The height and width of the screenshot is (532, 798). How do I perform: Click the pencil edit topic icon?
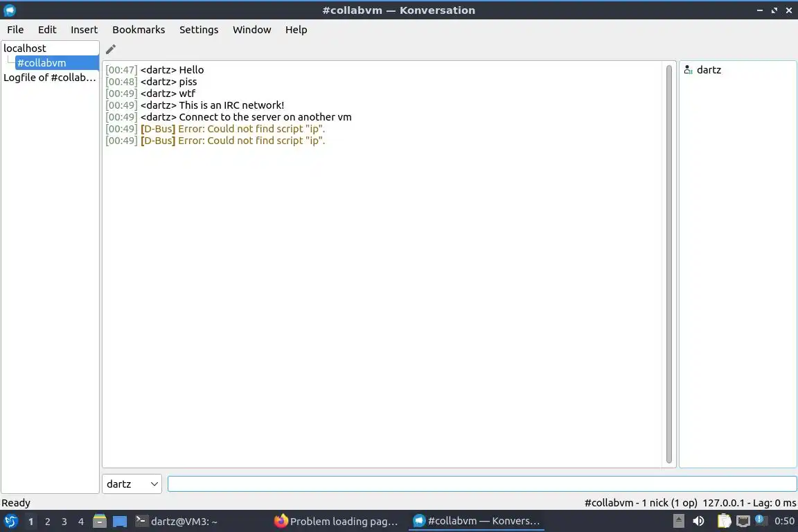110,49
